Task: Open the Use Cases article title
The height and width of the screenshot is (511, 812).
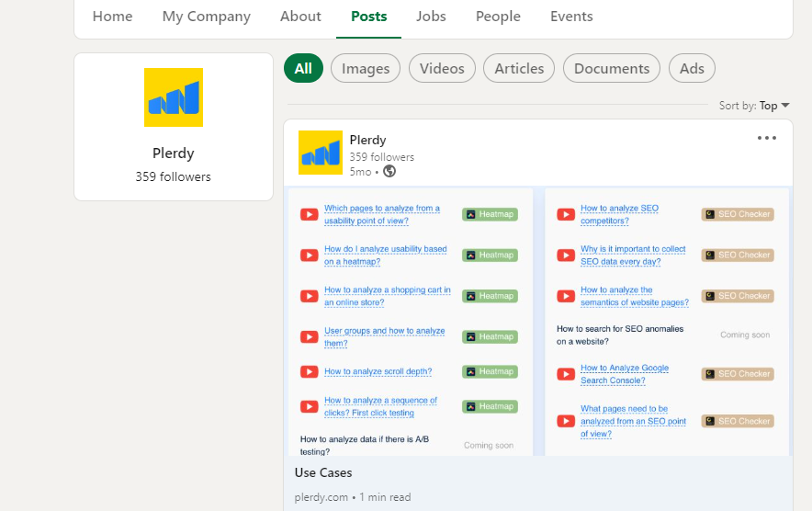Action: 323,472
